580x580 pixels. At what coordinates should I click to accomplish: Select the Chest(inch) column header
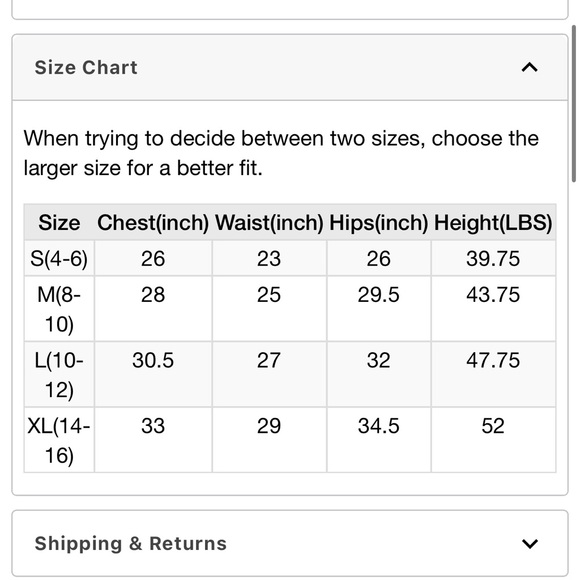click(x=153, y=223)
